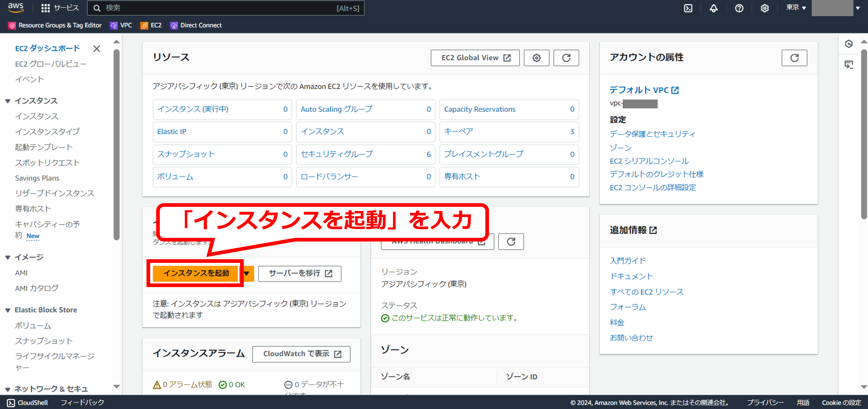Open 起動テンプレート in sidebar
This screenshot has width=868, height=409.
(44, 147)
